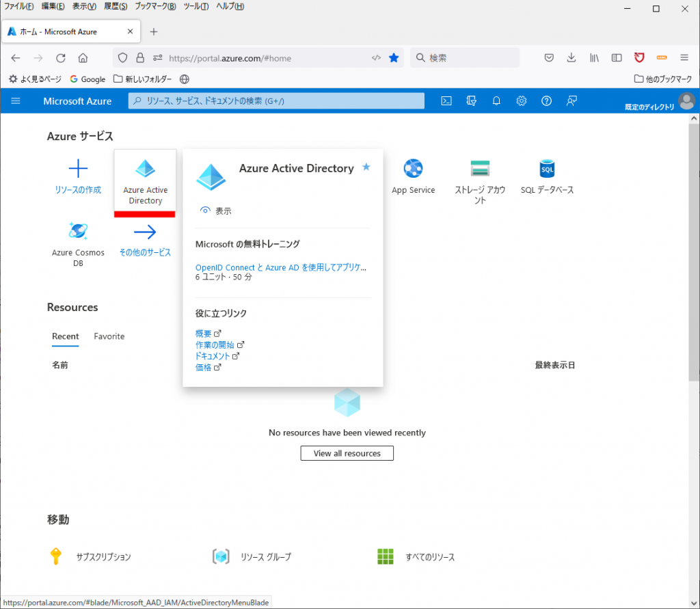Open the Azure Cloud Shell terminal

446,100
